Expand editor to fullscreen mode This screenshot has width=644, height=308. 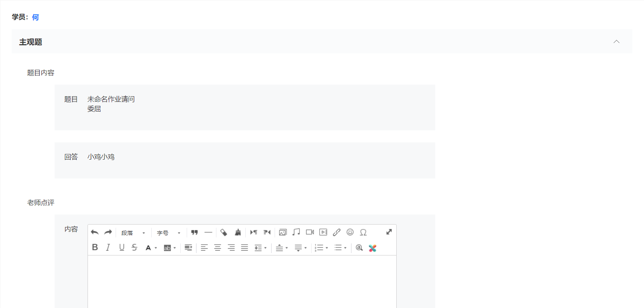389,232
